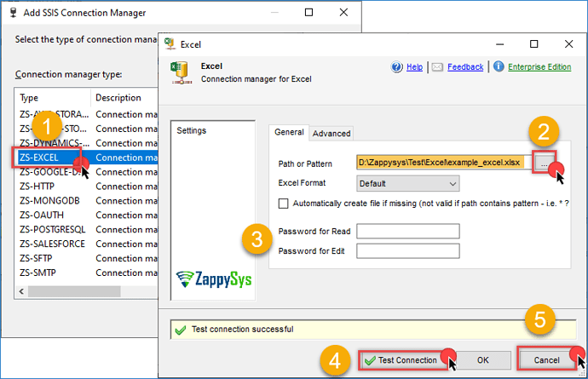Enable automatically create file if missing

point(284,204)
